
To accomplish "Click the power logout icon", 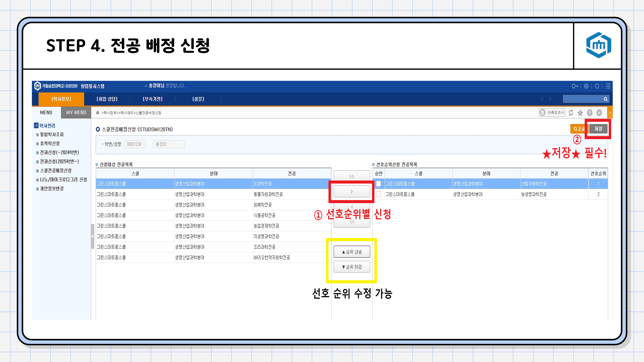I will (x=597, y=86).
